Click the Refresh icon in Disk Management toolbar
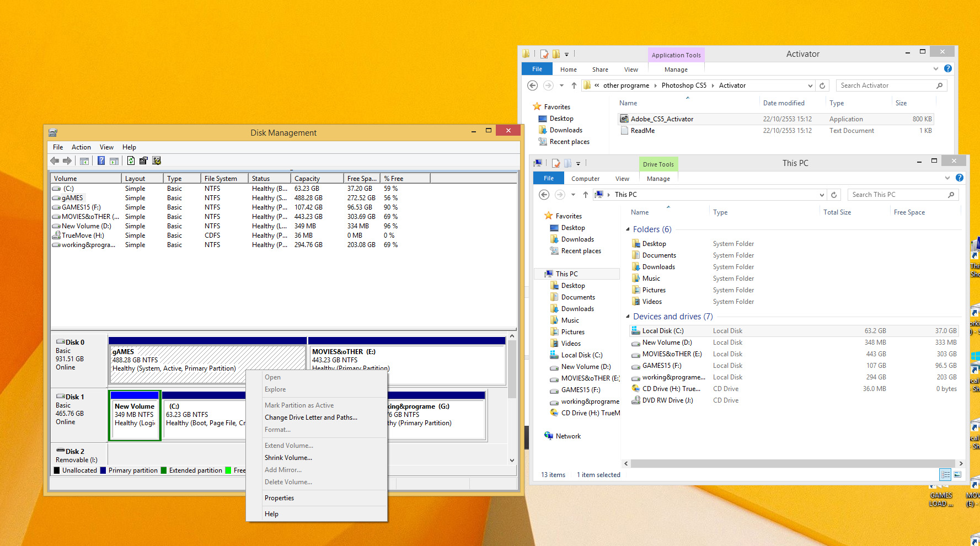The width and height of the screenshot is (980, 546). [131, 160]
